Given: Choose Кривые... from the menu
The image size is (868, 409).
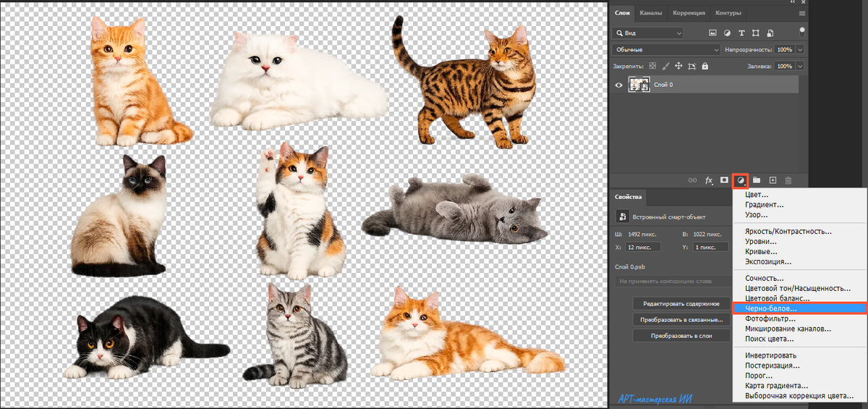Looking at the screenshot, I should click(x=799, y=252).
